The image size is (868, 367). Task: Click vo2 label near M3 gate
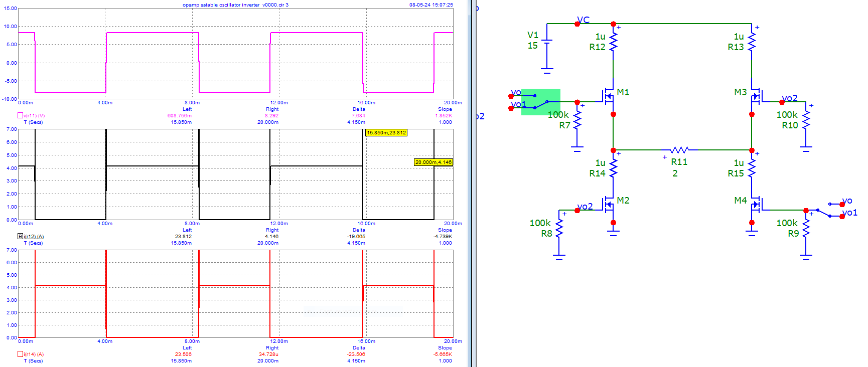click(790, 98)
